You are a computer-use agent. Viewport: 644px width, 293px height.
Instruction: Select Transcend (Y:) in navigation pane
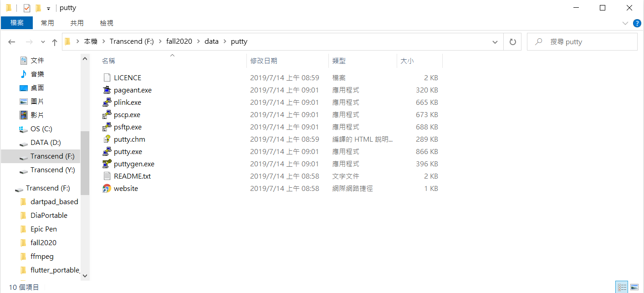click(52, 170)
